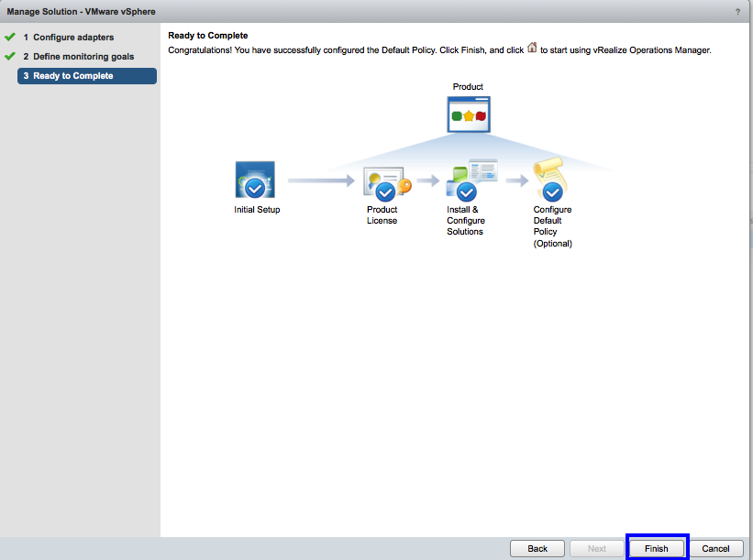Click green checkmark beside Define monitoring goals
753x560 pixels.
10,57
